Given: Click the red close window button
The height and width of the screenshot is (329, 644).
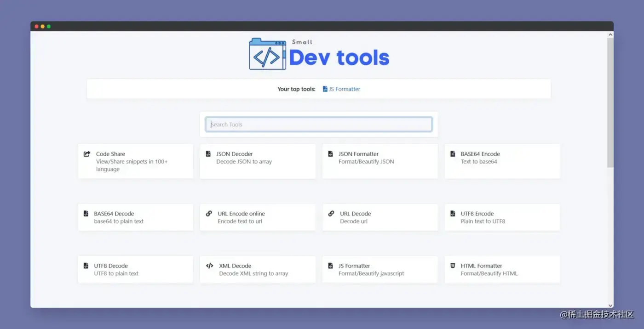Looking at the screenshot, I should (x=37, y=26).
